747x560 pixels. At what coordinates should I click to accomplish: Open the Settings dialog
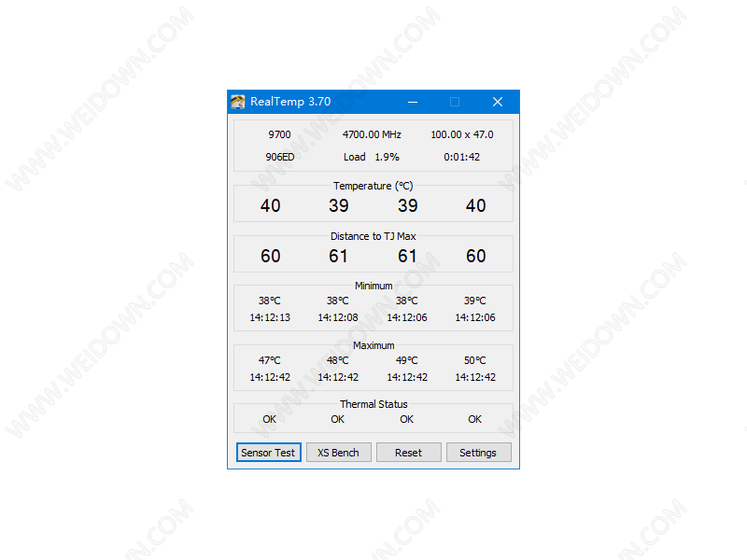coord(478,453)
